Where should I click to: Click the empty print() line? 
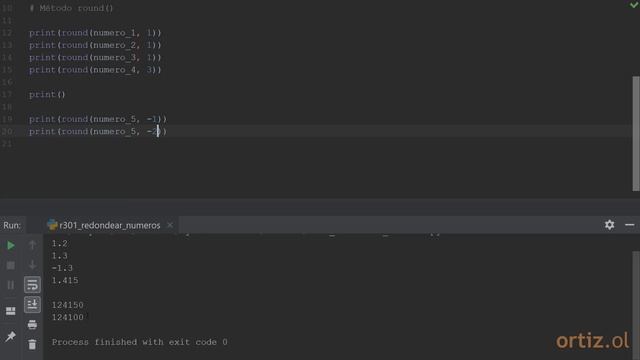pyautogui.click(x=47, y=94)
